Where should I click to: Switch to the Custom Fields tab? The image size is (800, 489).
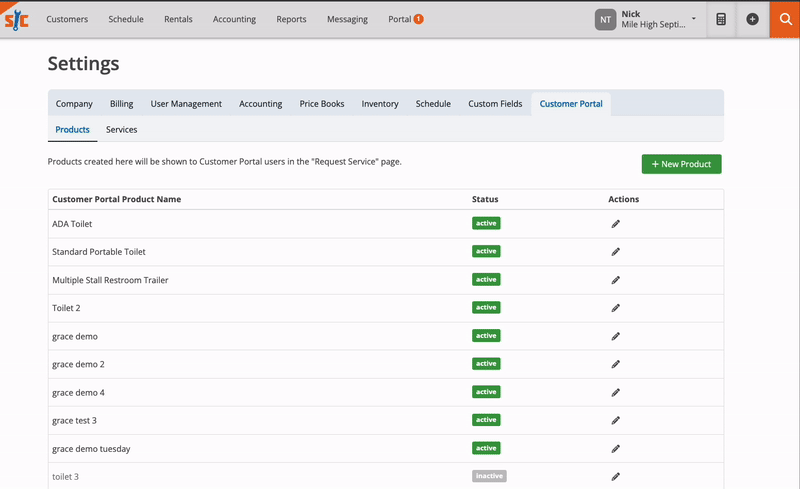[x=495, y=104]
